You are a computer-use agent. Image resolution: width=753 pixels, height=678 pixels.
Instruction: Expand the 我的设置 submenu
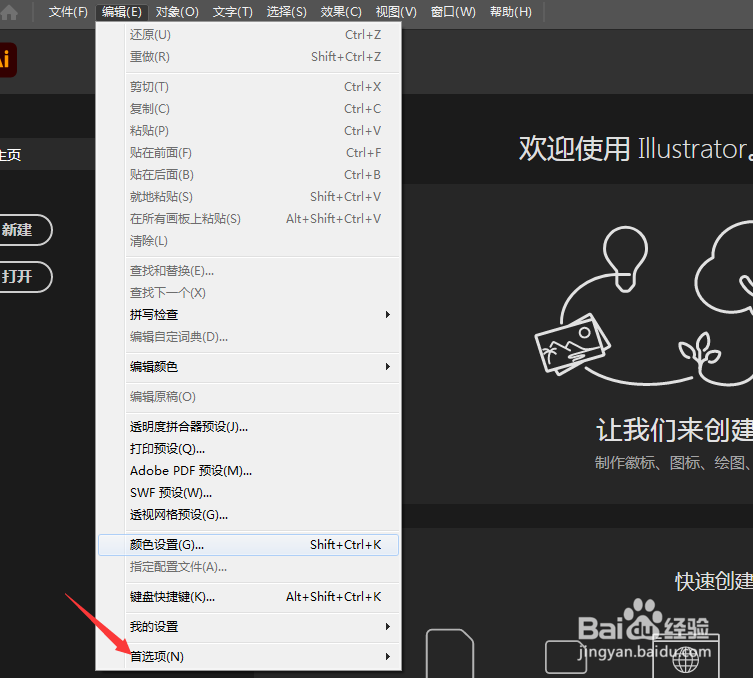248,627
